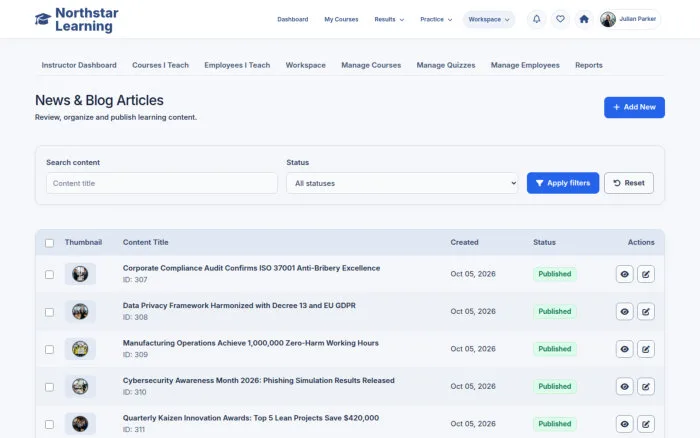Click thumbnail of article ID 310
This screenshot has width=700, height=438.
[80, 387]
